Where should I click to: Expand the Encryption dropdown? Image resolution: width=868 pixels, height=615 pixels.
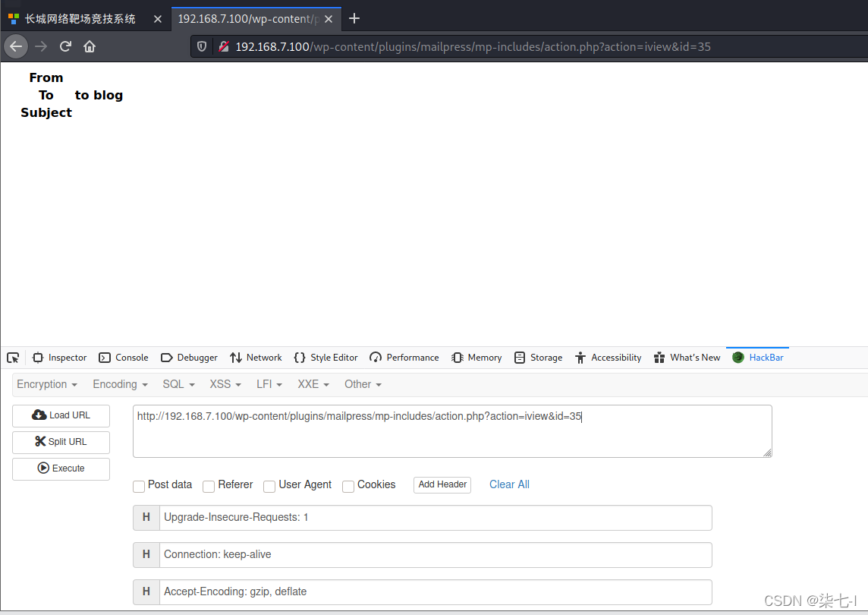coord(47,384)
